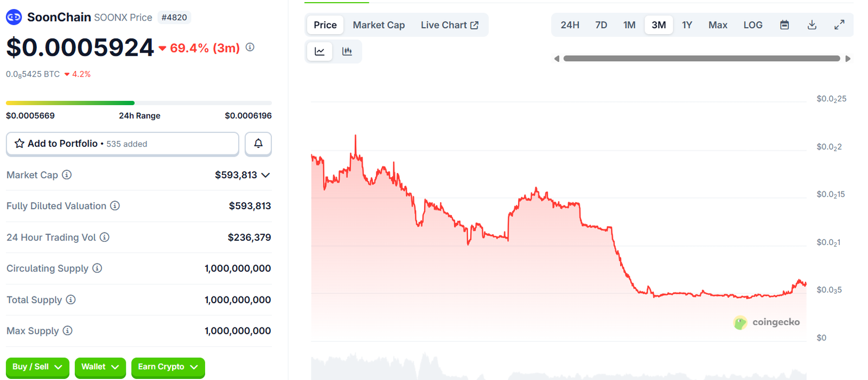Expand chart to fullscreen
The height and width of the screenshot is (380, 868).
pos(839,25)
